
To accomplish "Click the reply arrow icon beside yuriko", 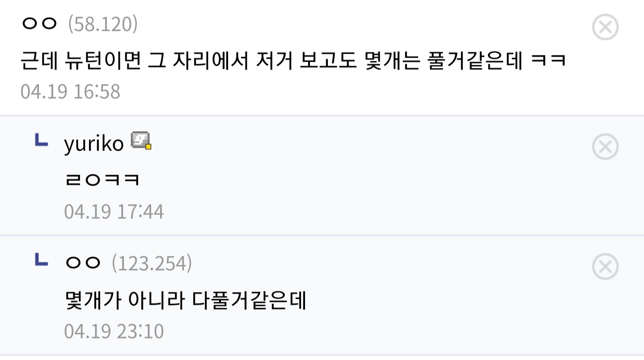I will pos(41,141).
